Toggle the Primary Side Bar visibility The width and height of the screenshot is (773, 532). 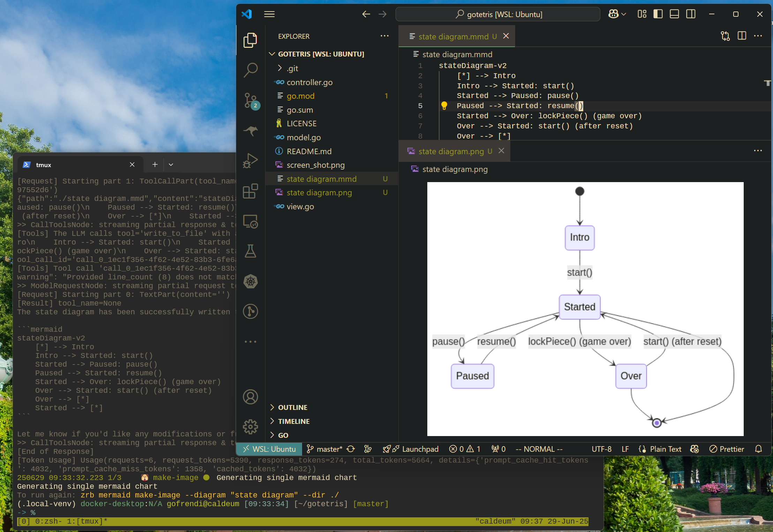pyautogui.click(x=657, y=14)
